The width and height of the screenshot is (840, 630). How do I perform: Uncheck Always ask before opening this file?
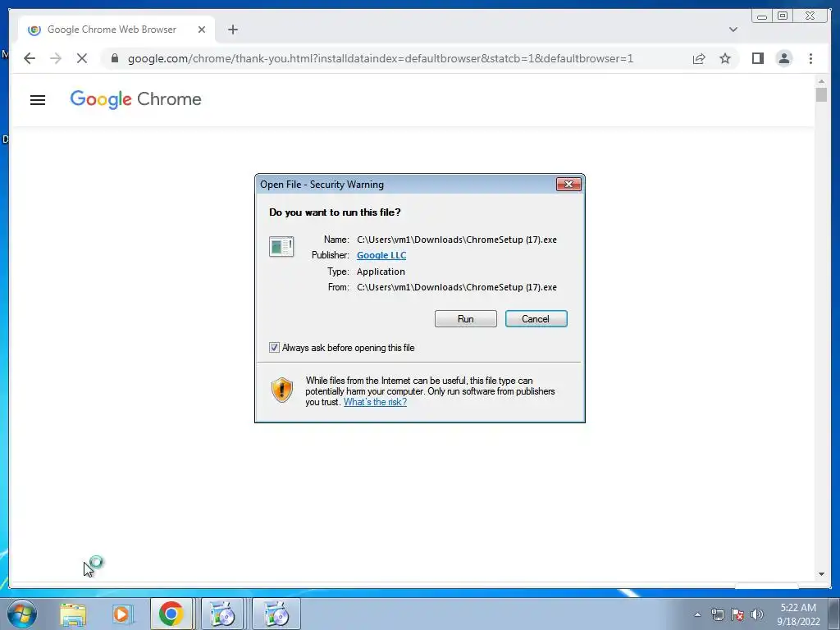[x=274, y=348]
